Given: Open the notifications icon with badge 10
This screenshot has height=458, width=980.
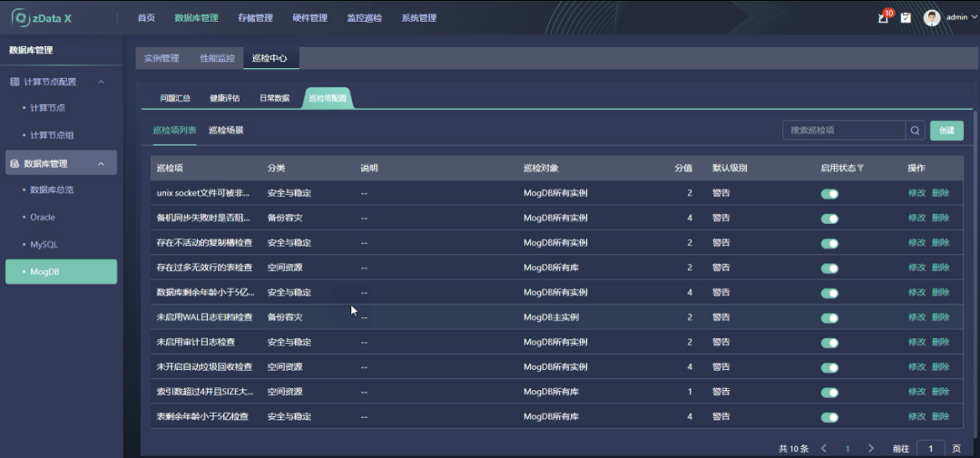Looking at the screenshot, I should coord(884,17).
